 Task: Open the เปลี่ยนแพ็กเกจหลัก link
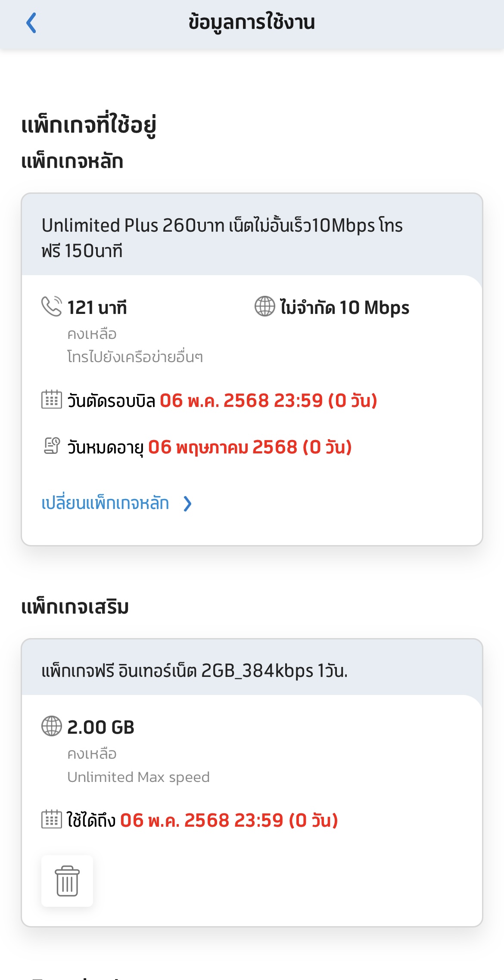tap(105, 503)
